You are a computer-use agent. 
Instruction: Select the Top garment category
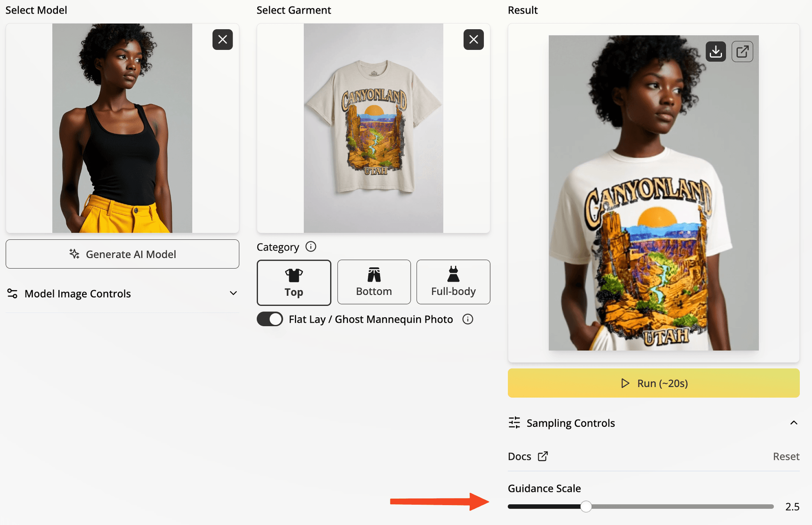click(294, 283)
